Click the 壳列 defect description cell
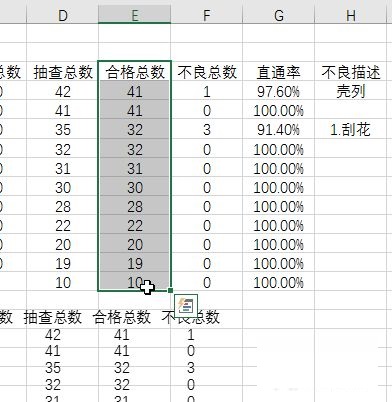This screenshot has height=402, width=392. pos(351,91)
